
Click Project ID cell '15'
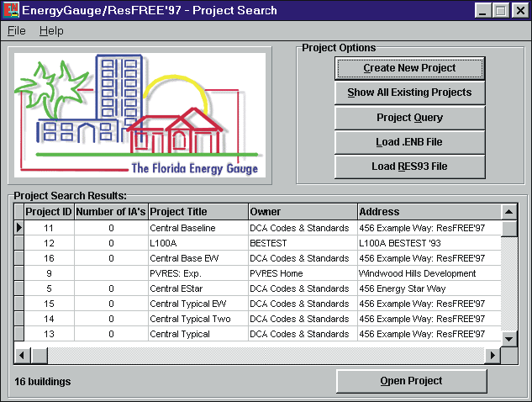49,304
